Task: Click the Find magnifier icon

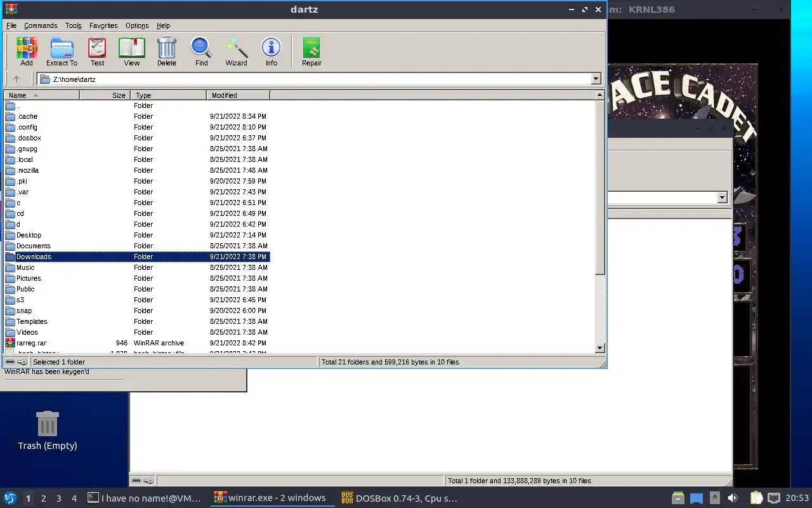Action: [201, 51]
